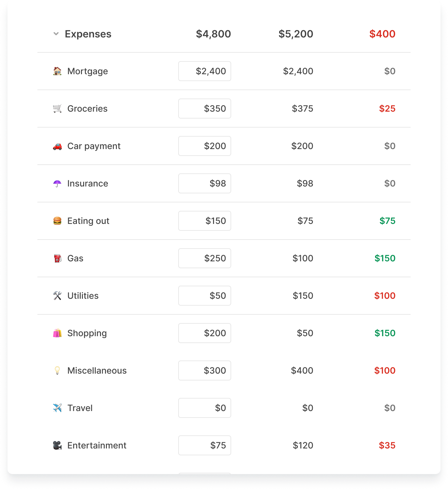Edit the Travel budget field $0
This screenshot has width=448, height=489.
coord(205,408)
